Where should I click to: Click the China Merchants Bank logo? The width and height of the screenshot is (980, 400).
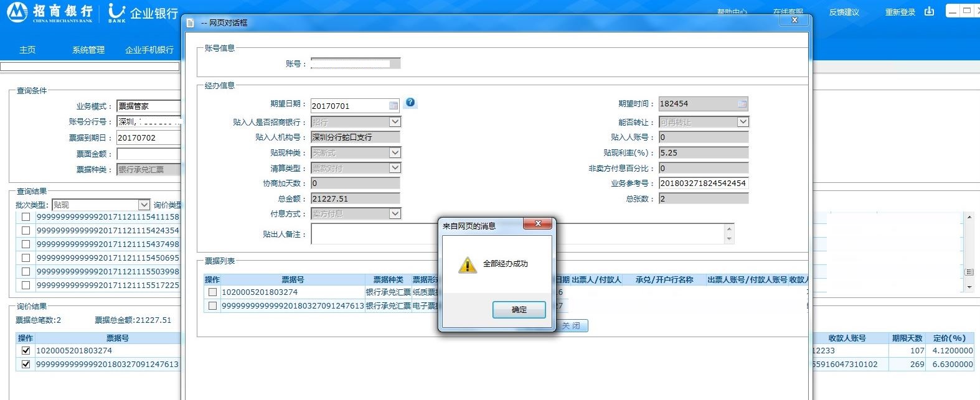click(x=50, y=12)
